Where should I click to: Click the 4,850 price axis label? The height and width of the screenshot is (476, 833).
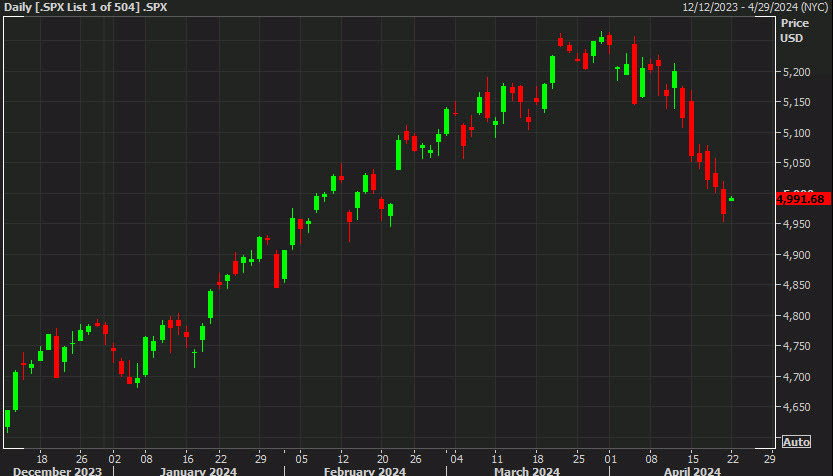click(x=796, y=285)
